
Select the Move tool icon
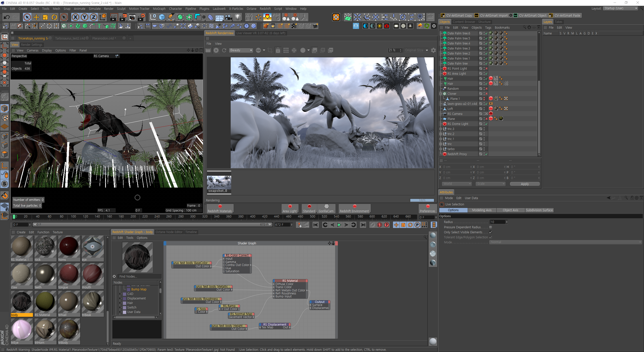36,17
